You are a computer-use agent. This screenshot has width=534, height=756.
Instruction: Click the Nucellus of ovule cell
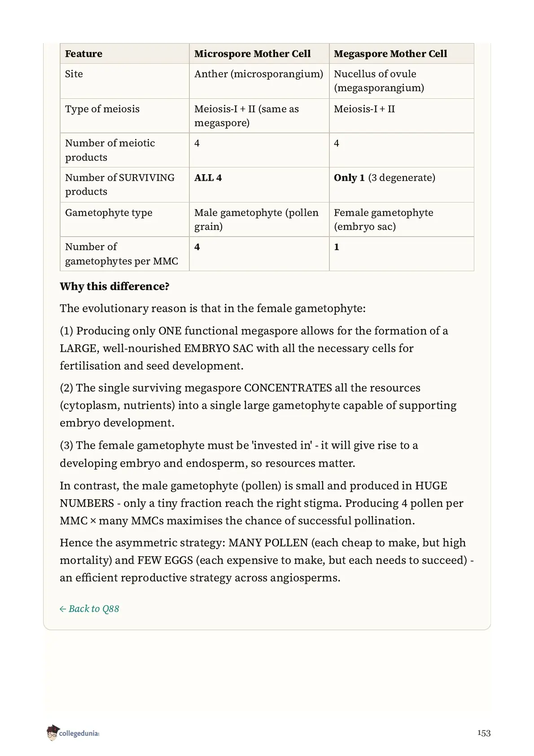click(x=402, y=81)
